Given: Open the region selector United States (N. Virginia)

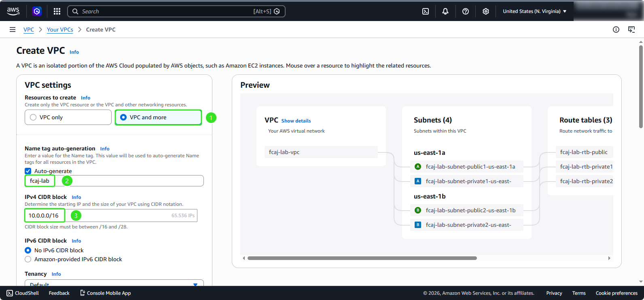Looking at the screenshot, I should [x=534, y=11].
